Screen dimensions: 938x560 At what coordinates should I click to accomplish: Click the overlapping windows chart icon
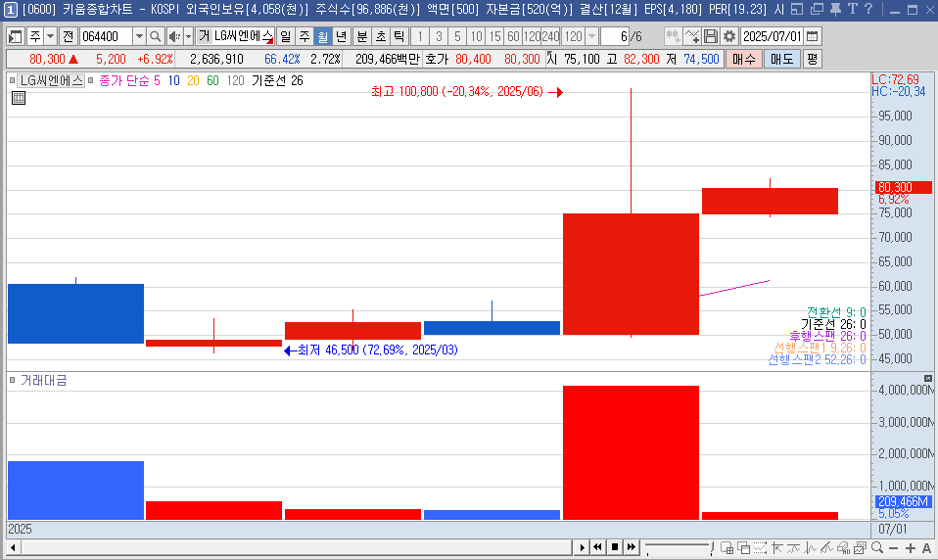(743, 547)
